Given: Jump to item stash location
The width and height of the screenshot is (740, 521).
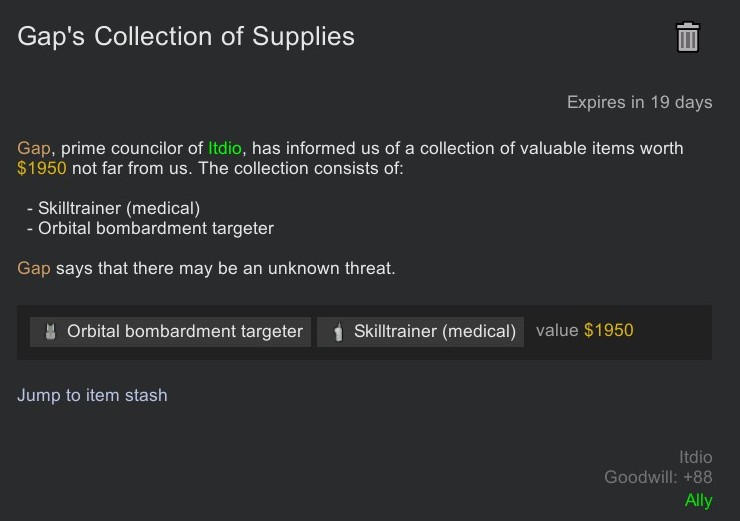Looking at the screenshot, I should pyautogui.click(x=92, y=395).
